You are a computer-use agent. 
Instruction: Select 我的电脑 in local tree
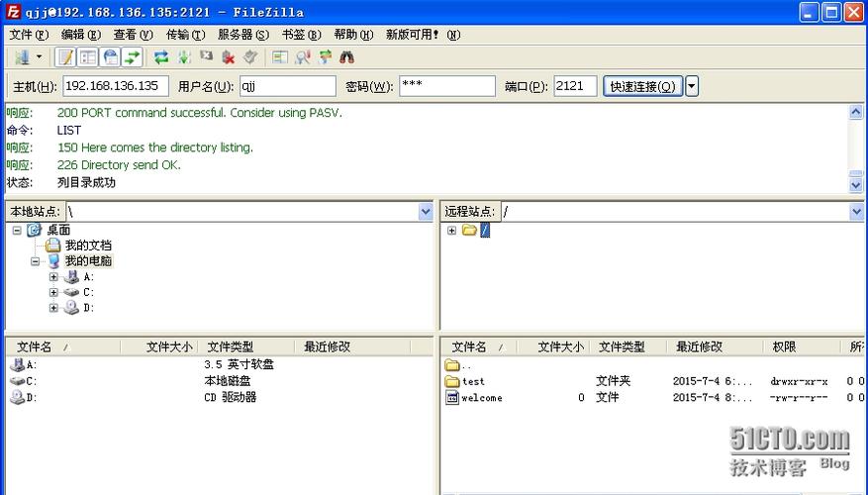tap(88, 260)
